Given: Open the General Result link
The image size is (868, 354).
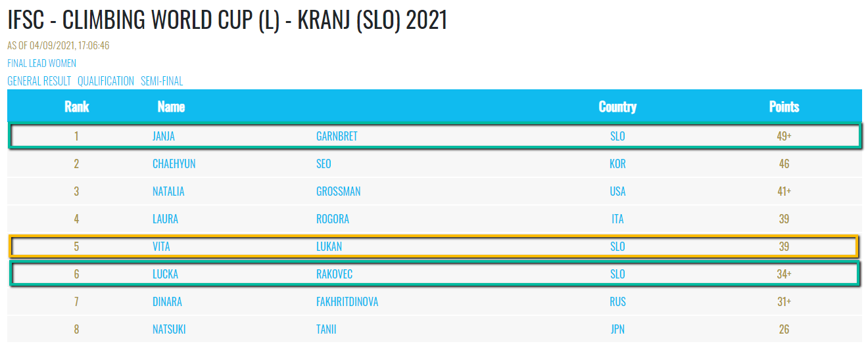Looking at the screenshot, I should [39, 81].
